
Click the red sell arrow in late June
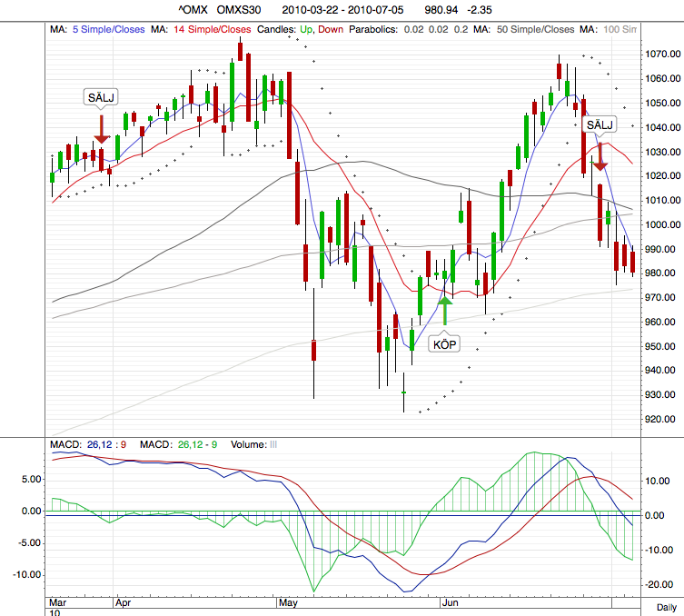click(600, 156)
